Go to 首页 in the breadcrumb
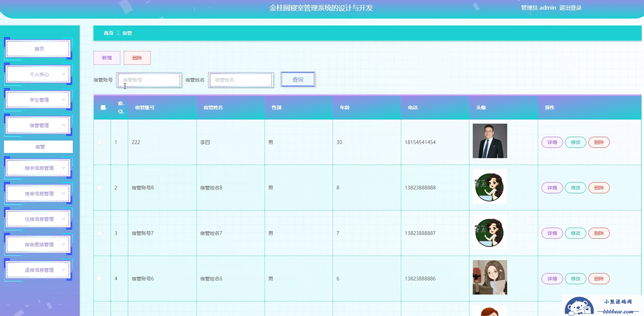Image resolution: width=644 pixels, height=316 pixels. coord(108,33)
